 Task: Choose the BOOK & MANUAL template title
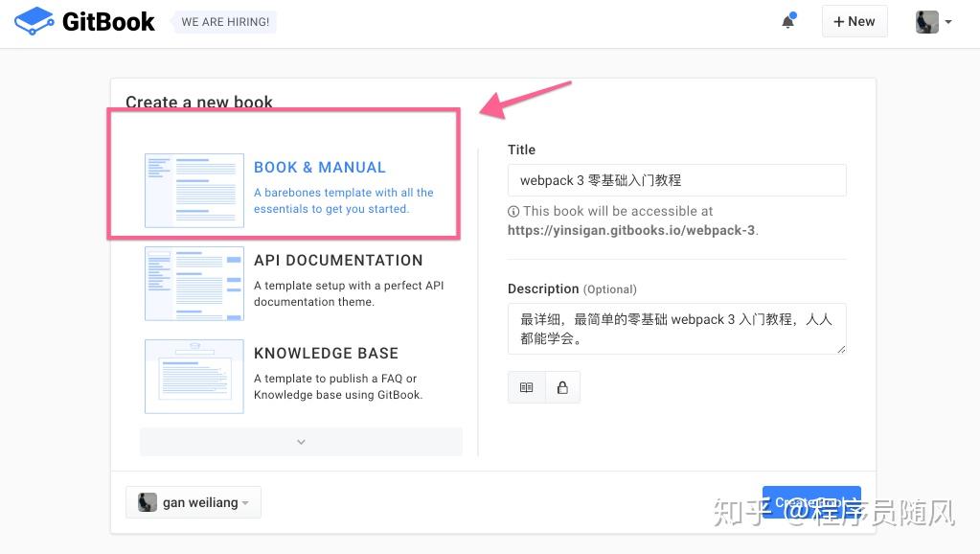click(x=320, y=168)
